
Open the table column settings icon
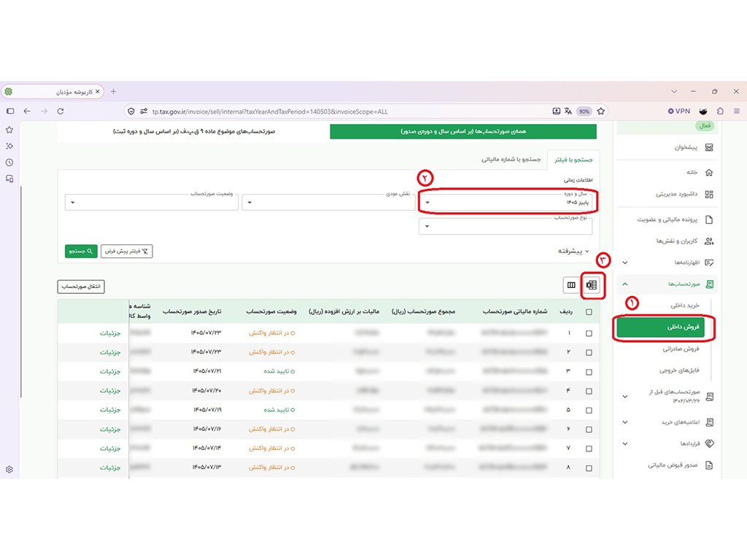(570, 285)
